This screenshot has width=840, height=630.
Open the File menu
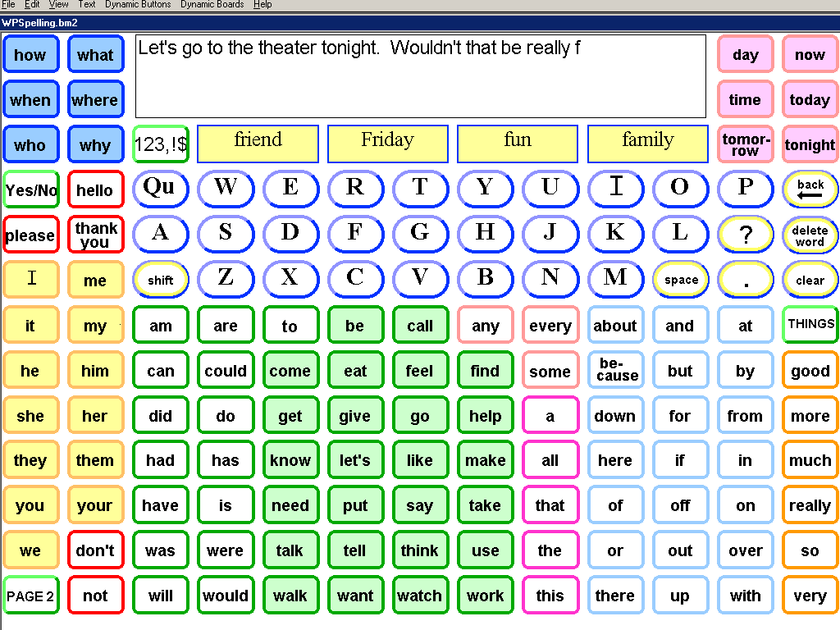(8, 4)
